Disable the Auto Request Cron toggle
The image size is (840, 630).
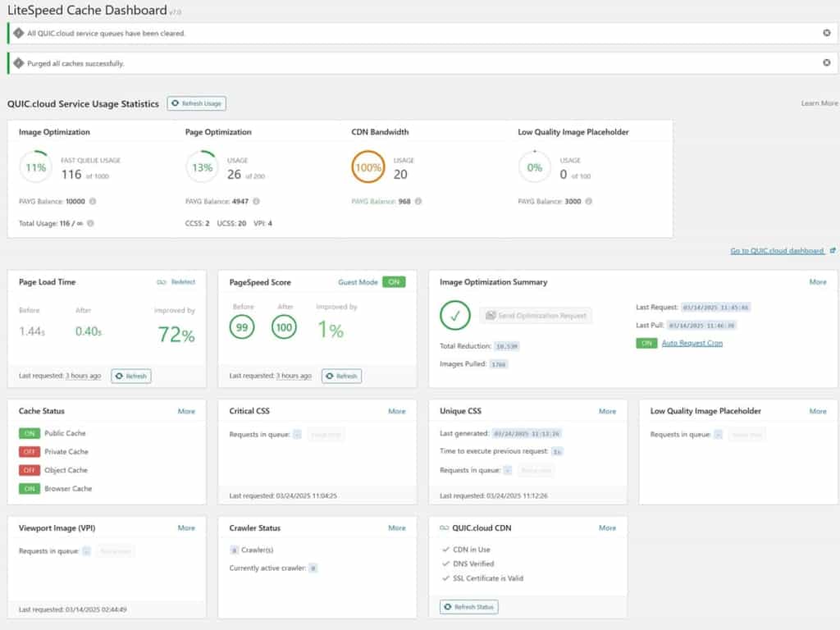coord(647,342)
